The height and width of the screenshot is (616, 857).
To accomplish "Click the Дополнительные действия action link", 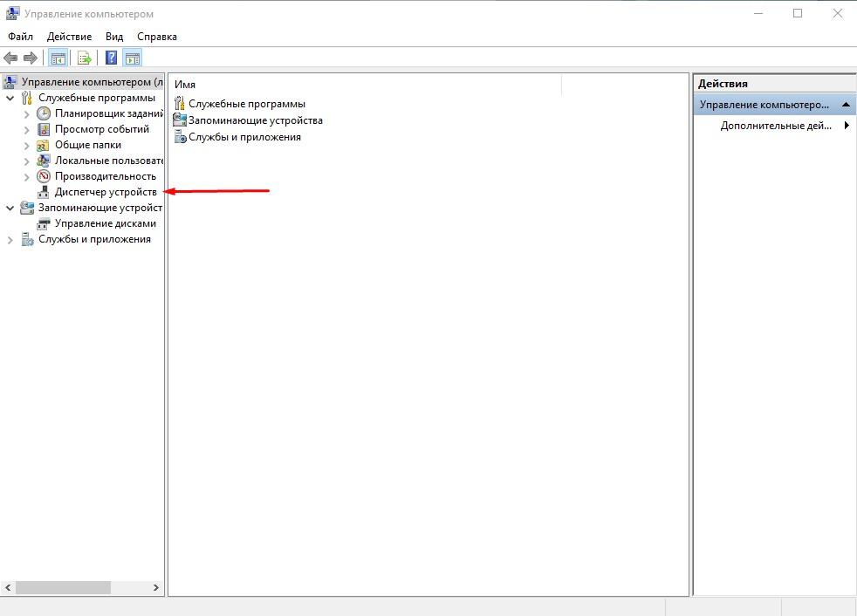I will pyautogui.click(x=776, y=126).
